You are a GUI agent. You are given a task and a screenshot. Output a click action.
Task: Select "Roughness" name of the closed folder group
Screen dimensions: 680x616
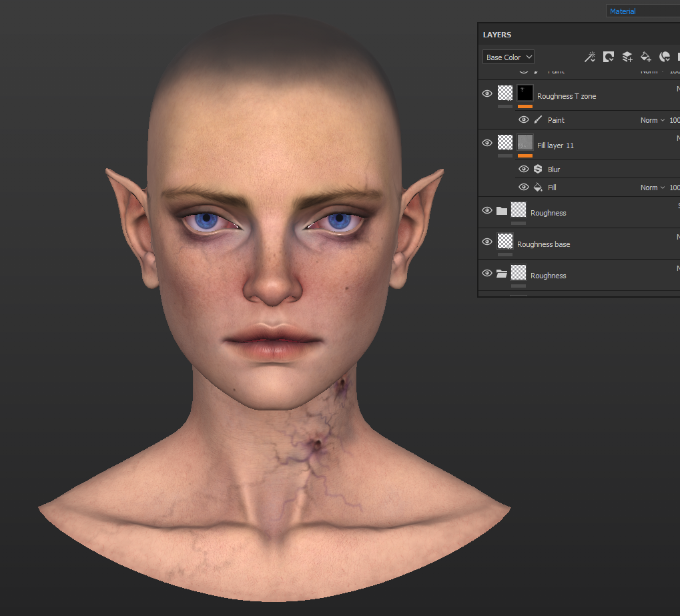tap(548, 213)
